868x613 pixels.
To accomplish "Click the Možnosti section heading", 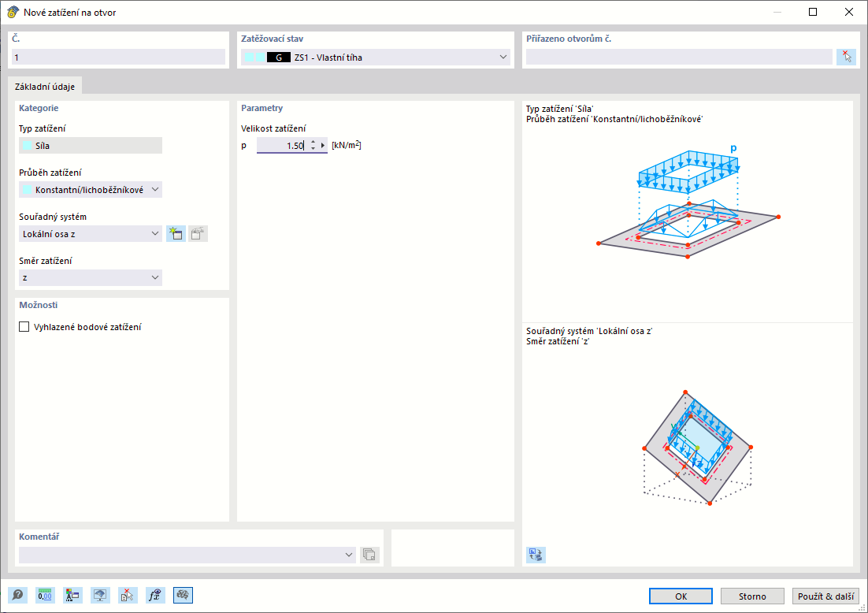I will click(38, 305).
